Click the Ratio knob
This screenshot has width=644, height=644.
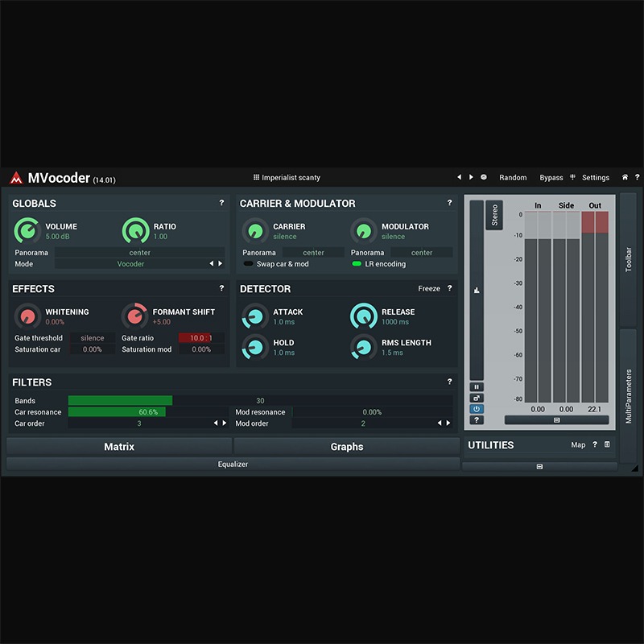point(135,231)
